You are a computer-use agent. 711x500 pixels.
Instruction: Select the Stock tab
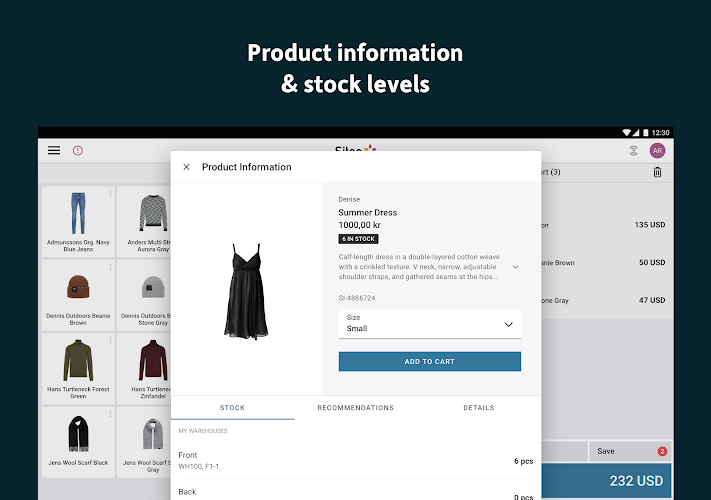(x=232, y=408)
